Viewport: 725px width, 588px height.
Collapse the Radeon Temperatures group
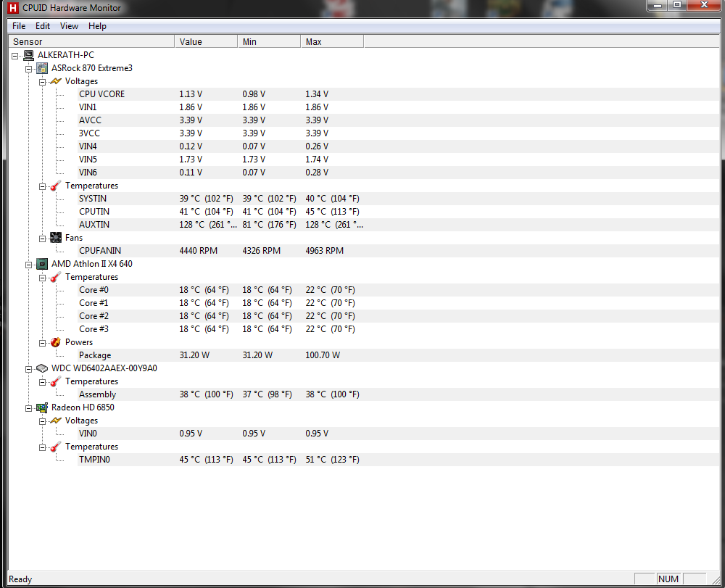(42, 448)
